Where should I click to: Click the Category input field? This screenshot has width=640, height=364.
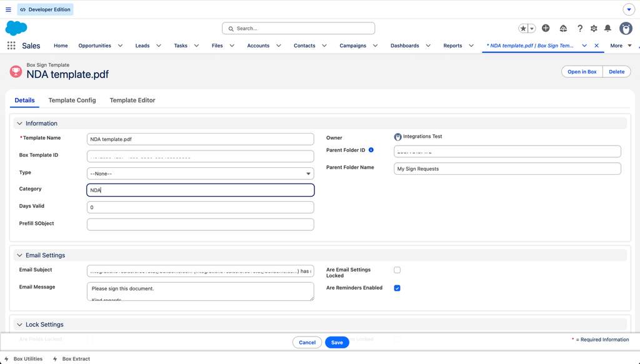click(201, 190)
